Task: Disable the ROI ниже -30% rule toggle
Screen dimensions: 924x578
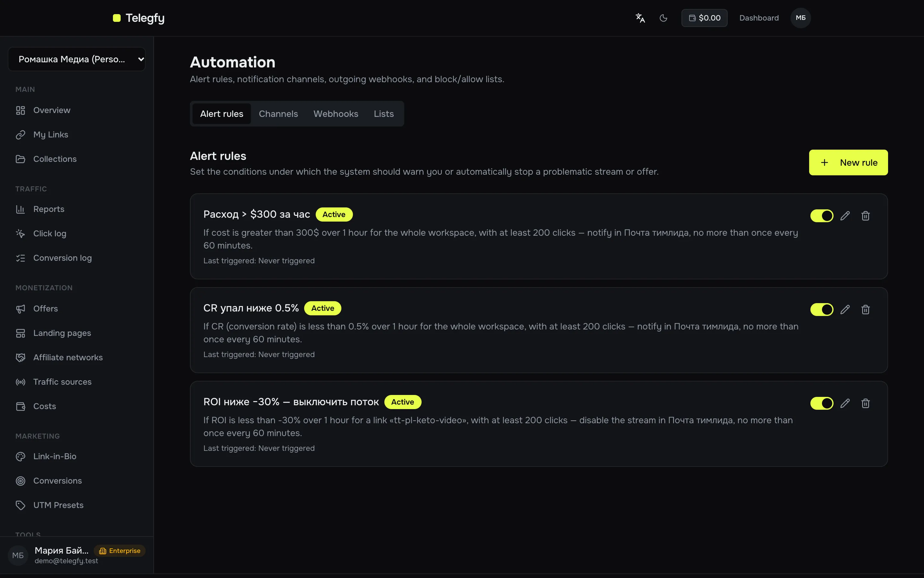Action: pyautogui.click(x=822, y=403)
